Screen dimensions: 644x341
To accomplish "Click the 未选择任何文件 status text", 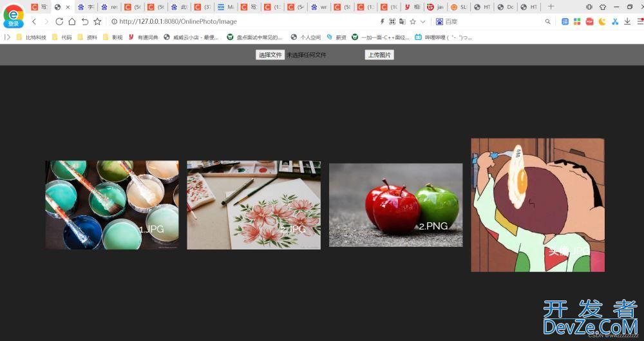I will (x=307, y=55).
